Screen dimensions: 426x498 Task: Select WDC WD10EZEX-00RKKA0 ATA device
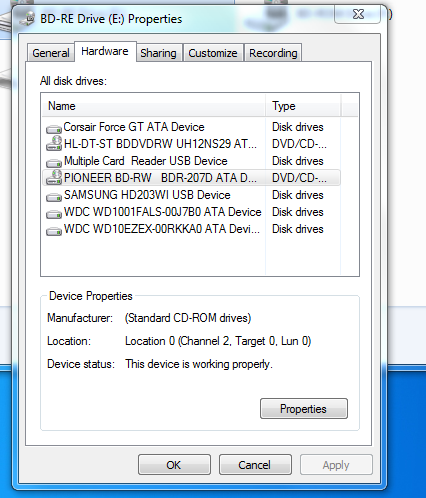(x=191, y=229)
